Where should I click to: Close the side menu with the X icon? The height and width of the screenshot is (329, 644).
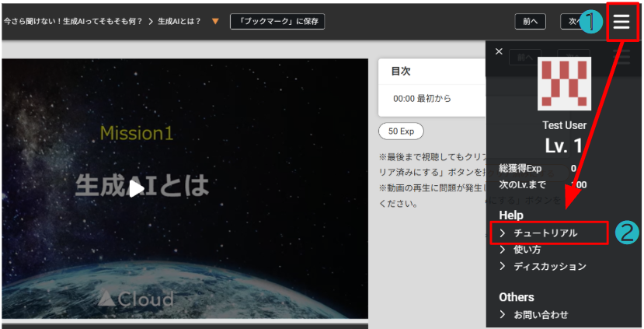[499, 51]
